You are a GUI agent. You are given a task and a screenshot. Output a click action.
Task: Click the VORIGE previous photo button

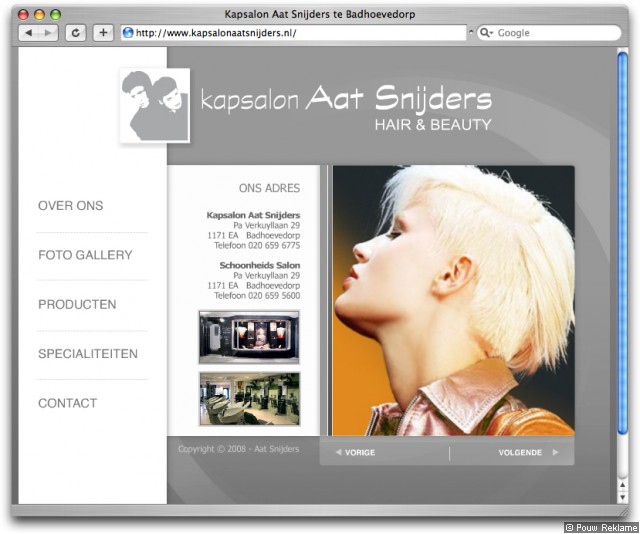tap(355, 452)
